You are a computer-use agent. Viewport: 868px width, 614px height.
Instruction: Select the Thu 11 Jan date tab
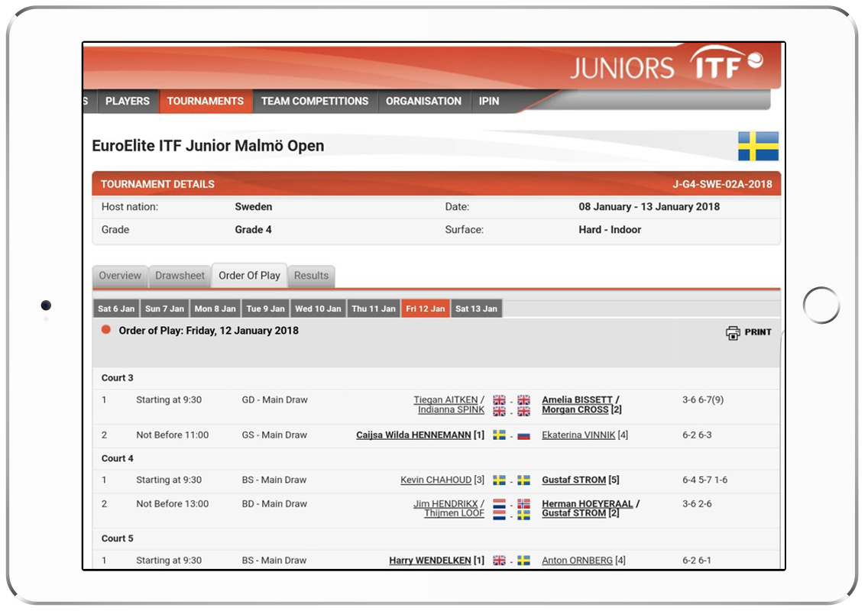pyautogui.click(x=374, y=309)
